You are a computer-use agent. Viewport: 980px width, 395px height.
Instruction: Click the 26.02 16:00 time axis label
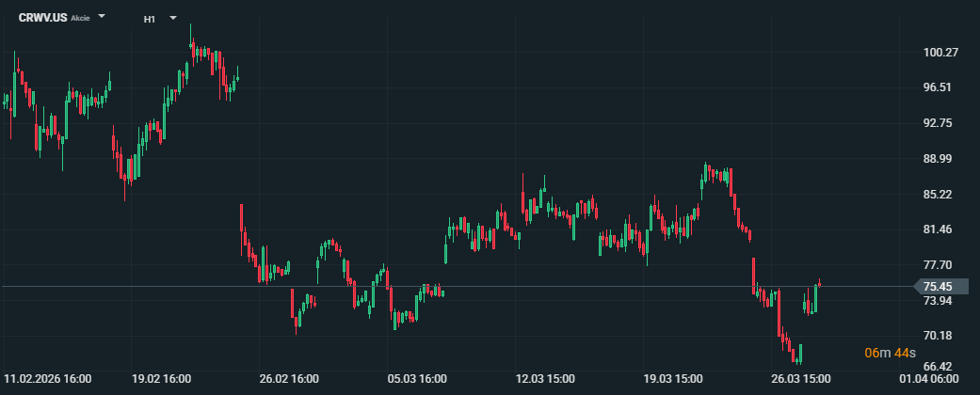[289, 379]
